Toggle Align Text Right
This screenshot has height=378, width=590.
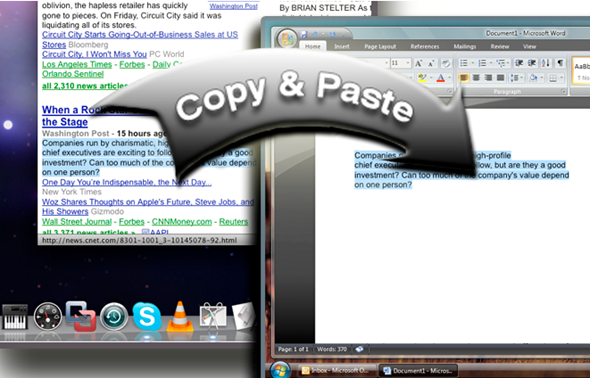coord(488,78)
